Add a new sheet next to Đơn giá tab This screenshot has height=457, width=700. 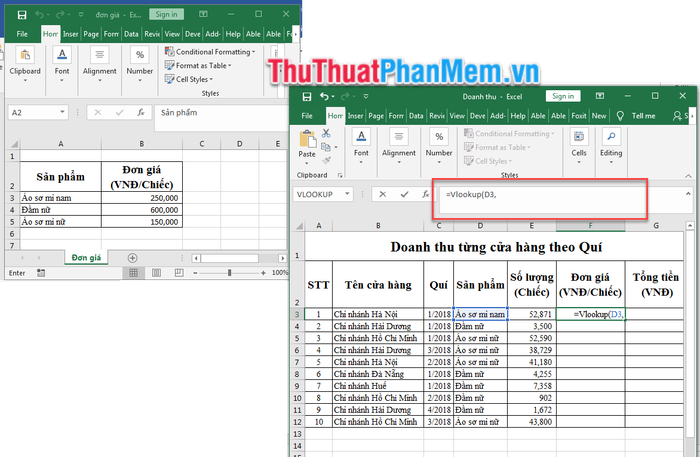point(132,257)
